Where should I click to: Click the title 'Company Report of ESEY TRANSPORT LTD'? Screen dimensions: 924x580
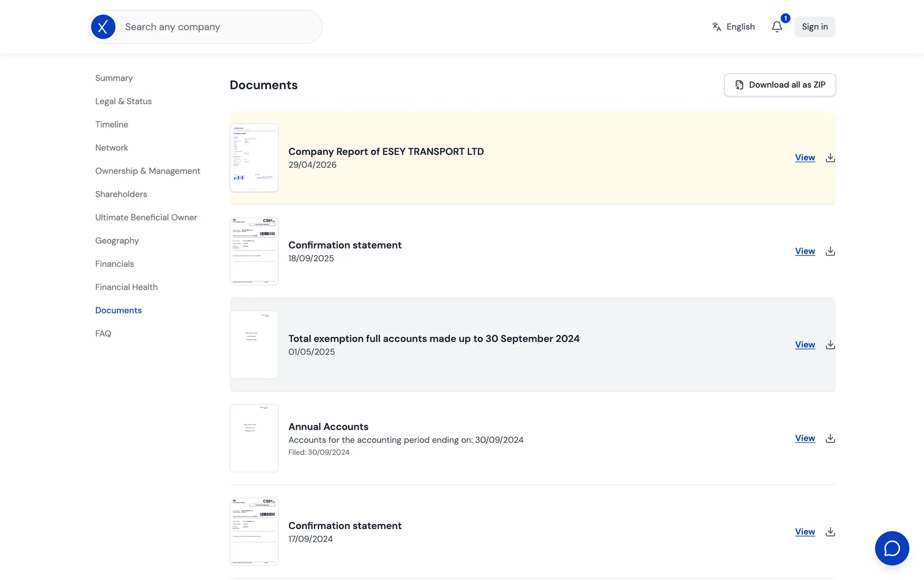coord(386,152)
